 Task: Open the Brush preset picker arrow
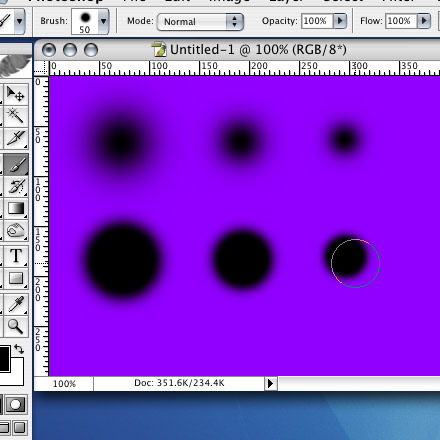tap(104, 21)
